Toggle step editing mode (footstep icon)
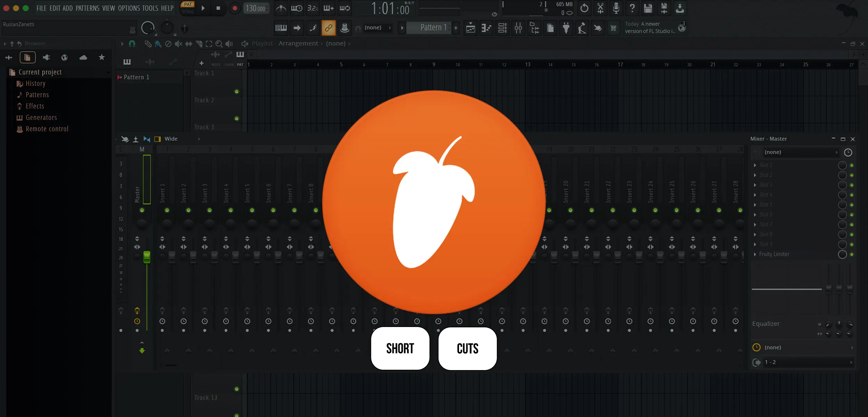868x417 pixels. pos(313,28)
